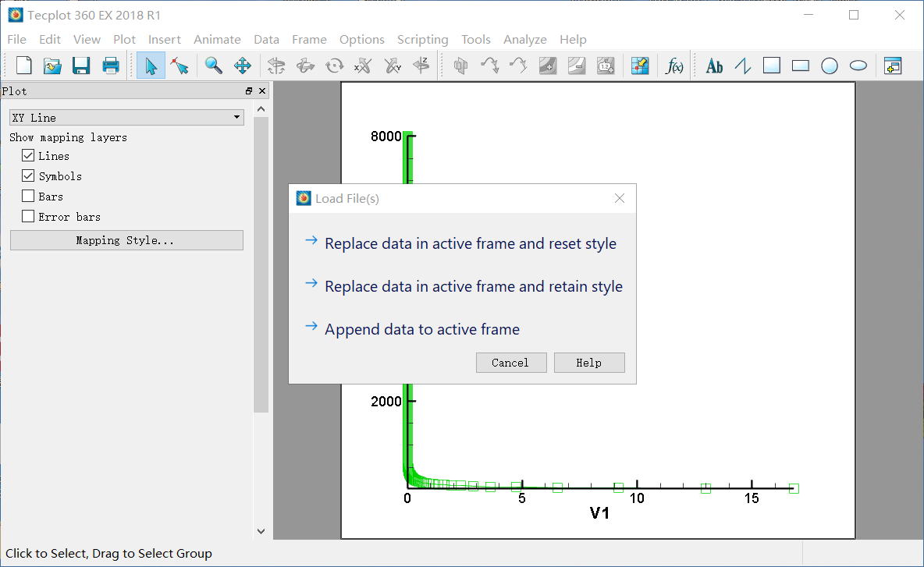Open the File menu

(16, 40)
